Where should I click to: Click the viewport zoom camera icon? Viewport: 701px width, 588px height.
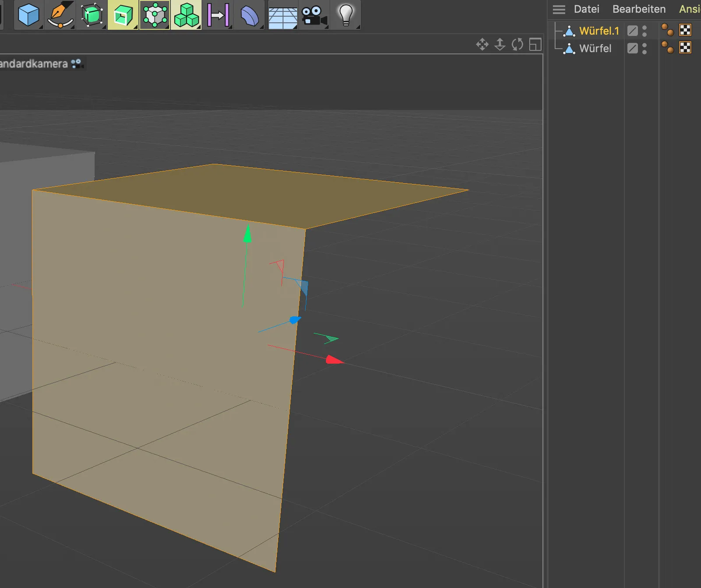[500, 44]
